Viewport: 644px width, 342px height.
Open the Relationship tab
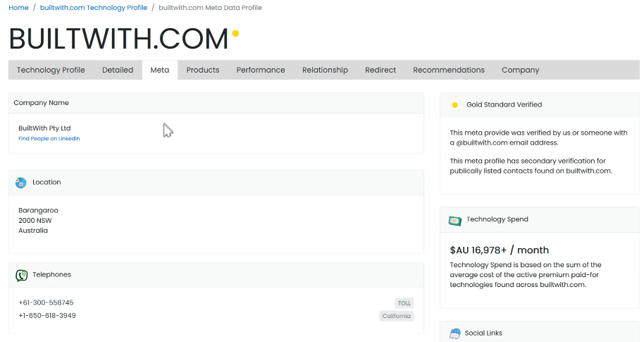click(325, 70)
